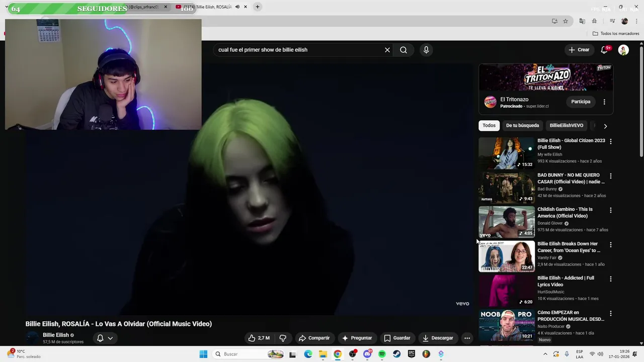
Task: Open Global Citizen 2023 Full Show thumbnail
Action: click(507, 153)
